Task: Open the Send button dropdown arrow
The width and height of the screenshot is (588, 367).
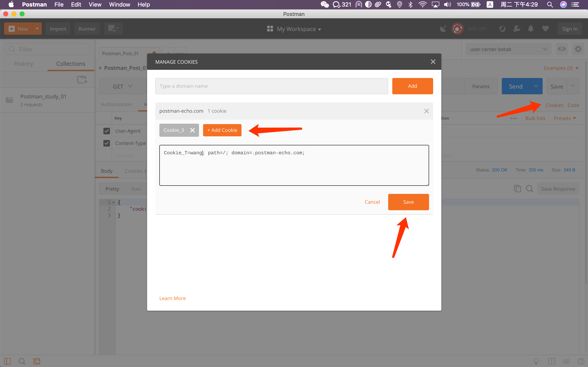Action: 536,86
